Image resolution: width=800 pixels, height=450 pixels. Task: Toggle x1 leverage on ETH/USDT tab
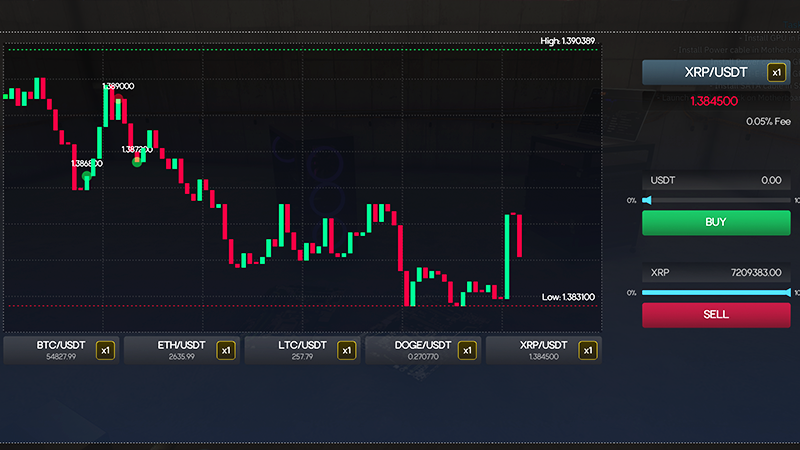[226, 351]
